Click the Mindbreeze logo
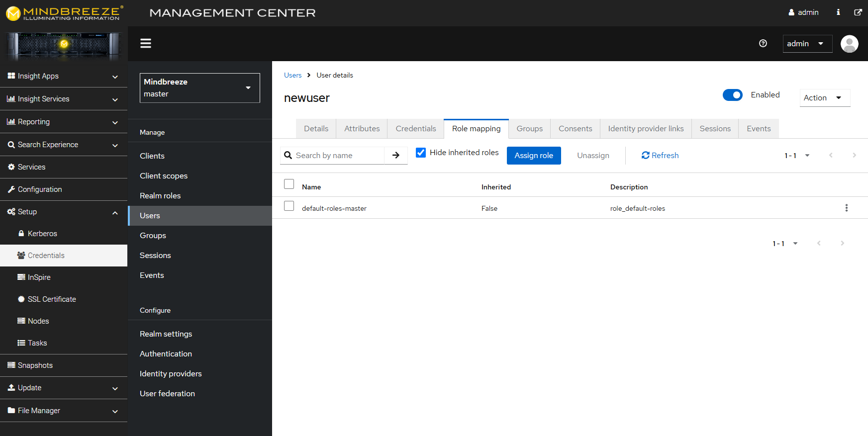868x436 pixels. click(x=64, y=13)
